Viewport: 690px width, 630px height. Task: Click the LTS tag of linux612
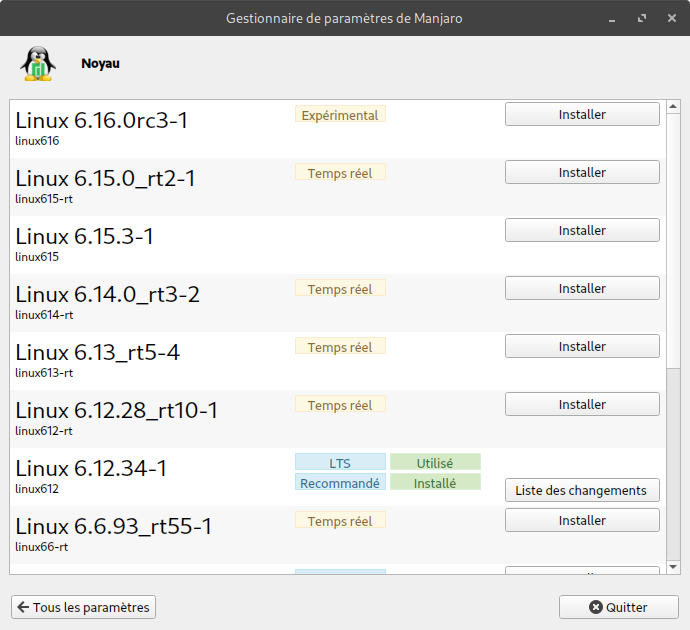(x=340, y=462)
